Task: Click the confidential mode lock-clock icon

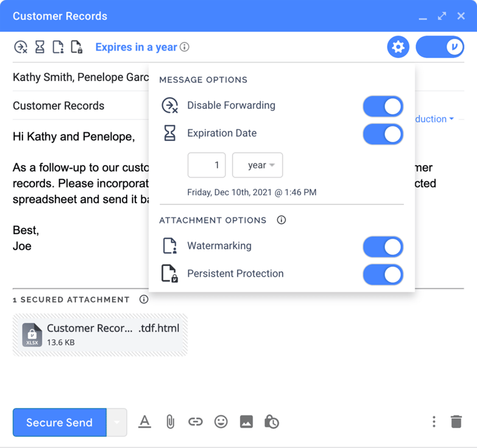Action: [271, 422]
